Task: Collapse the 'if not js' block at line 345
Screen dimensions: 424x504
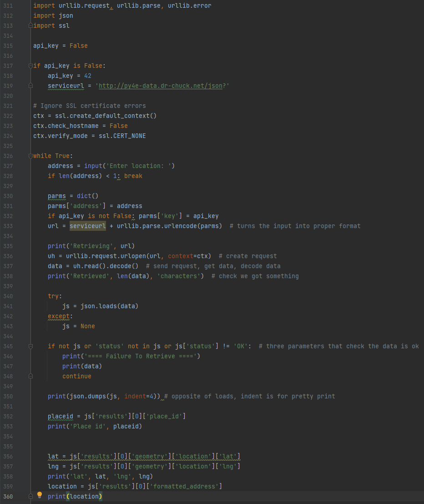Action: tap(30, 346)
